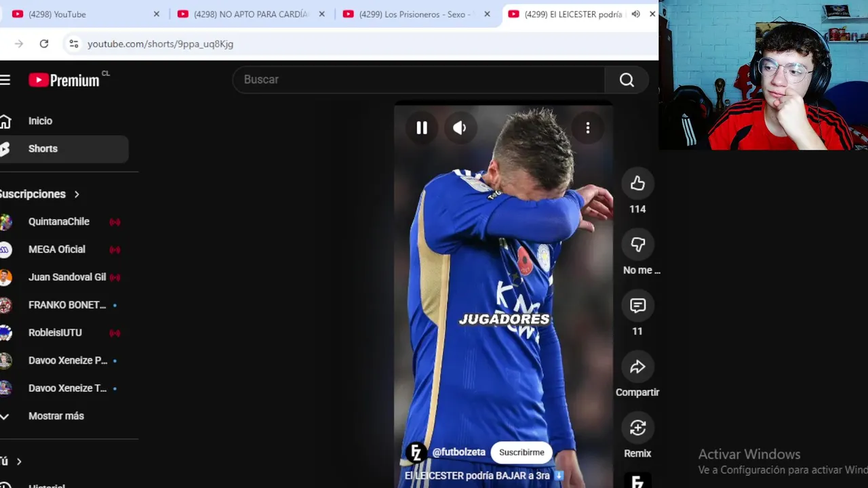Focus the Buscar search field
The image size is (868, 488).
click(418, 80)
